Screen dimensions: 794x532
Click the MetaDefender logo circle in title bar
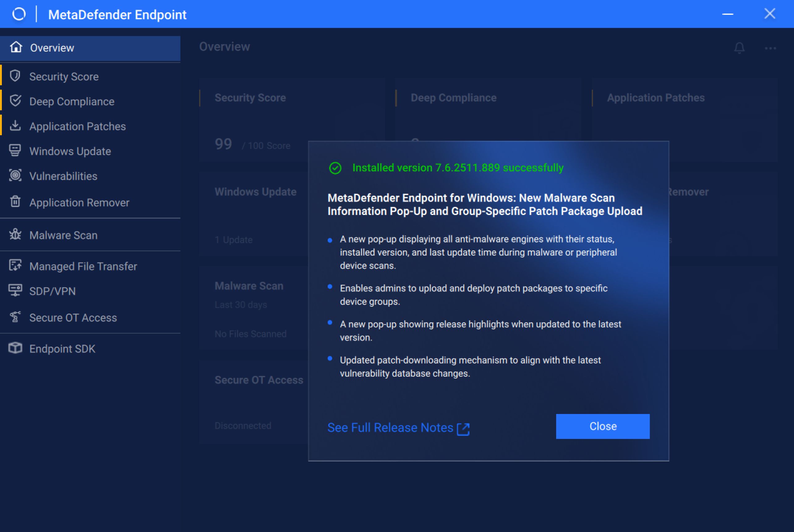19,14
